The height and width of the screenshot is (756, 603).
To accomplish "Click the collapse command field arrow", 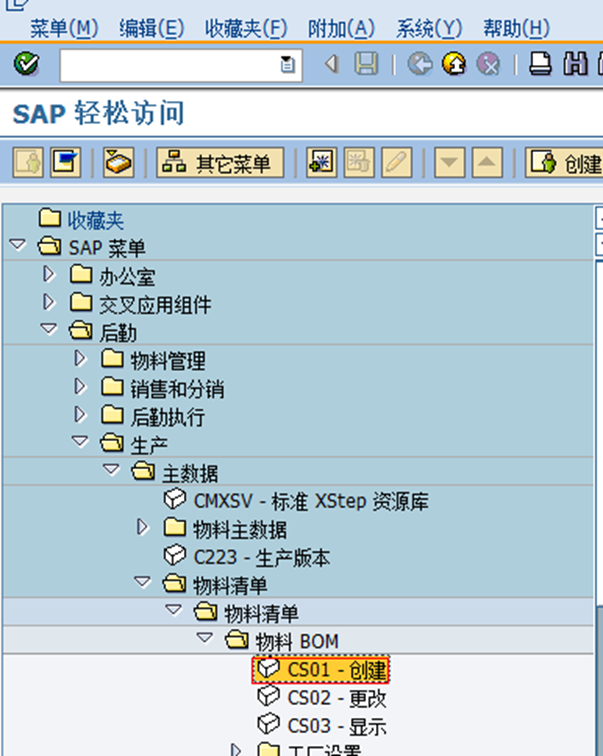I will 332,64.
